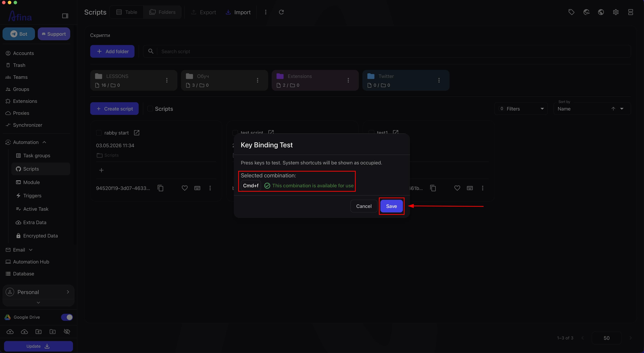Click the Import button

(x=238, y=12)
